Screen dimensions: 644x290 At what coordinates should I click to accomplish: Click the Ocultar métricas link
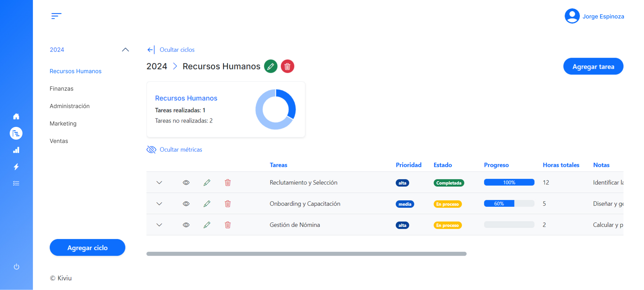[x=181, y=150]
